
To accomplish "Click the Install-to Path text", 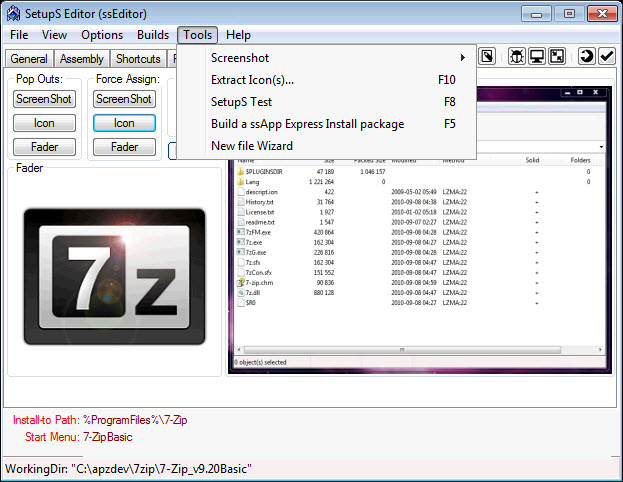I will tap(100, 420).
